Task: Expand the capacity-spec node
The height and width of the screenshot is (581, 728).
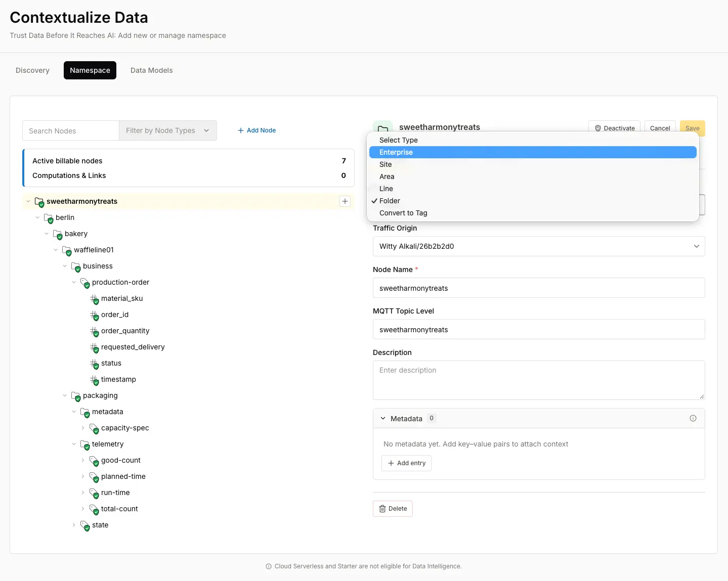Action: point(82,428)
